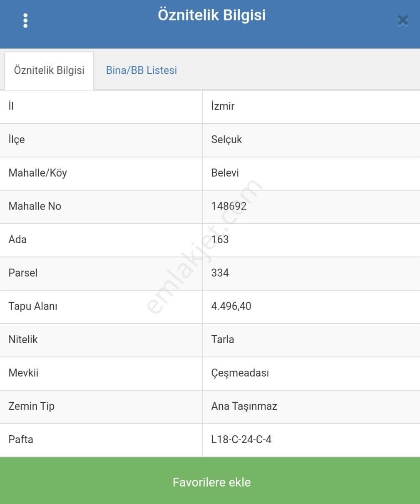Select the Pafta value L18-C-24-C-4
This screenshot has height=504, width=420.
click(x=241, y=439)
